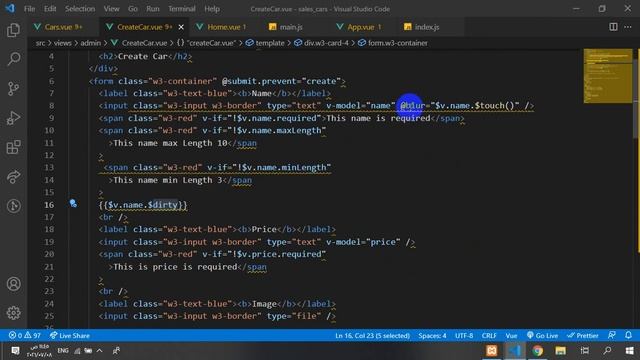
Task: Click the cursor position Ln 16, Col 23
Action: pyautogui.click(x=372, y=336)
